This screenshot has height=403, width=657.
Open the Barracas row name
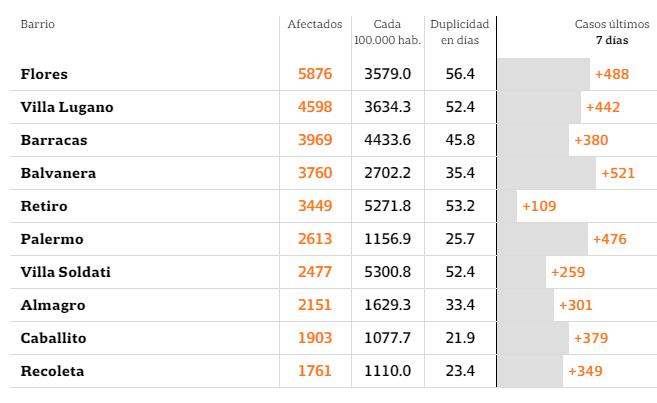[54, 140]
